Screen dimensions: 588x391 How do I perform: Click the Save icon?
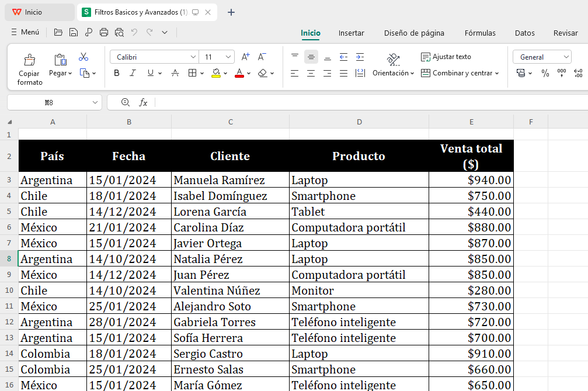pyautogui.click(x=74, y=32)
